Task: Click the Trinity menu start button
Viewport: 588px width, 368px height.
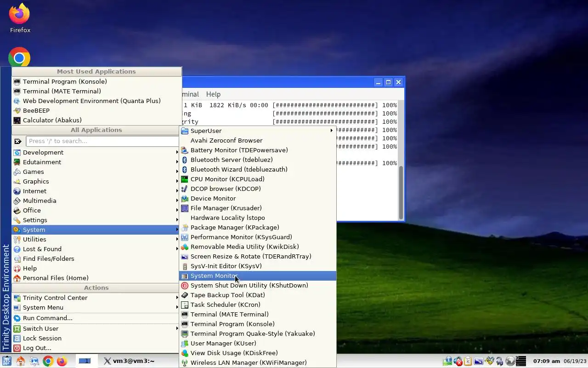Action: [6, 361]
